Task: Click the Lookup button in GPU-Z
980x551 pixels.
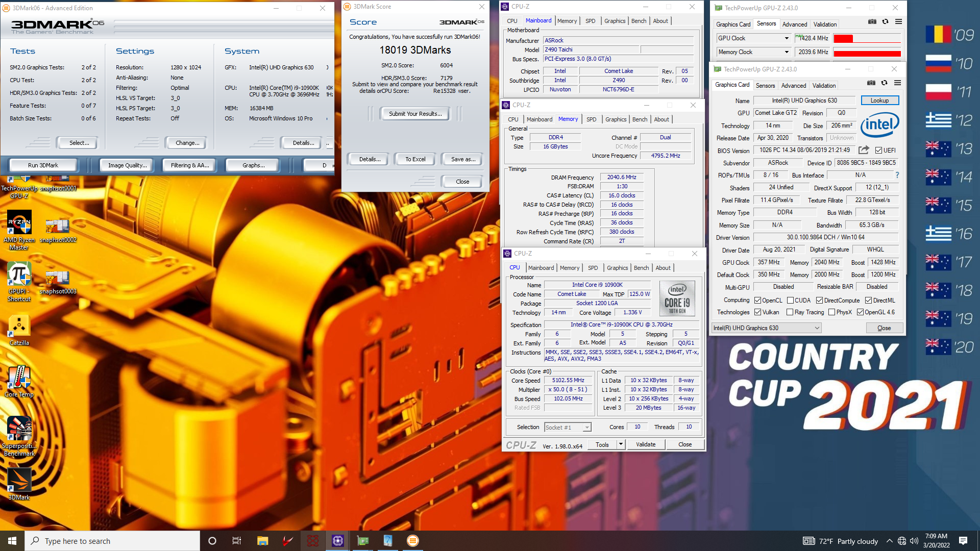Action: coord(879,101)
